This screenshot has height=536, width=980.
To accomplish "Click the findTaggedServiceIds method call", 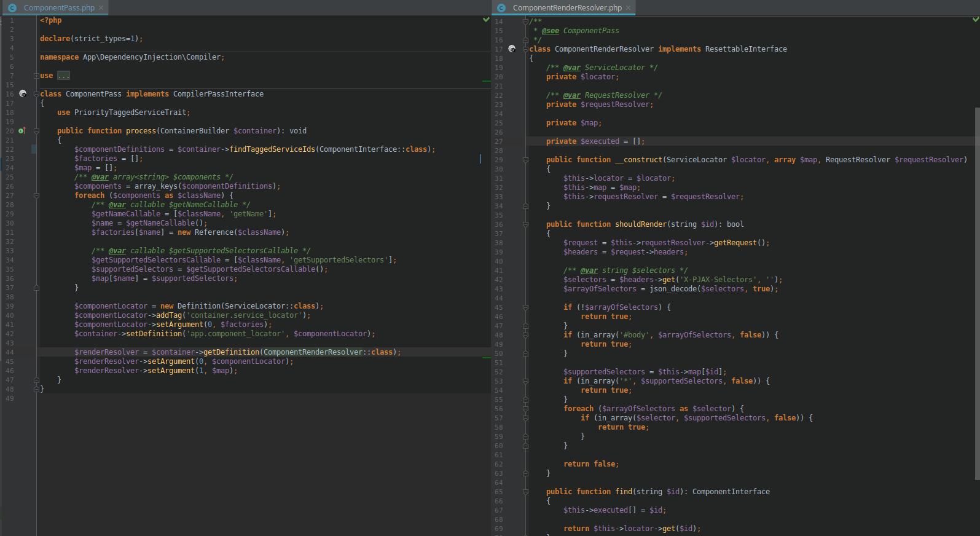I will [272, 149].
